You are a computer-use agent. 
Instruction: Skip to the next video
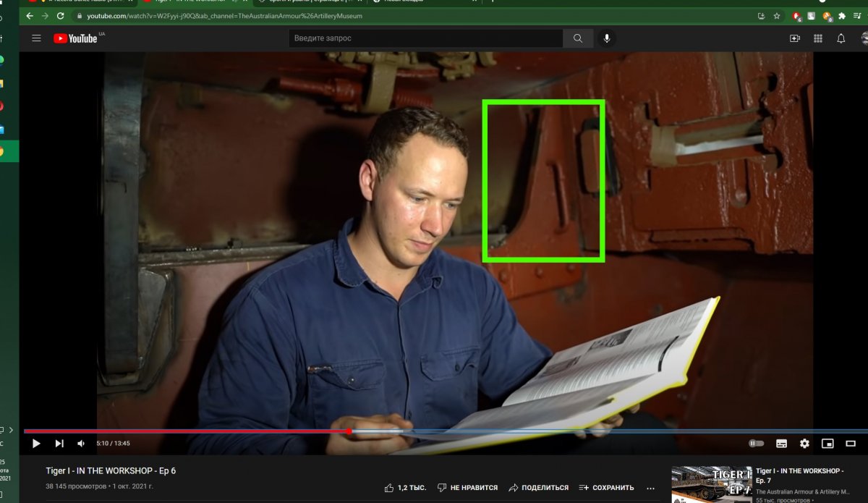(59, 444)
